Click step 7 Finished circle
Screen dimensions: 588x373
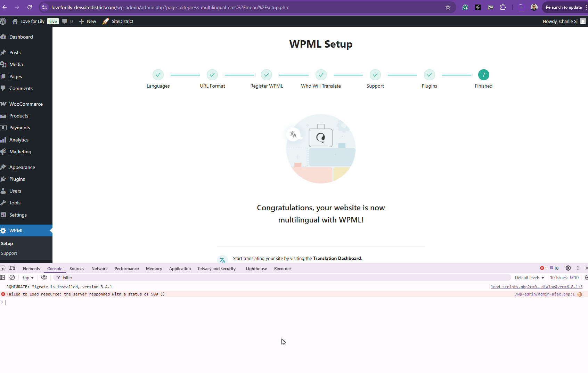[x=484, y=75]
